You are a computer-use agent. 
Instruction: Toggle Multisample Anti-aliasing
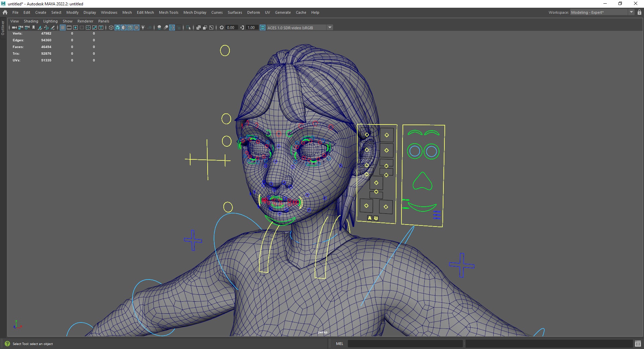[x=172, y=28]
